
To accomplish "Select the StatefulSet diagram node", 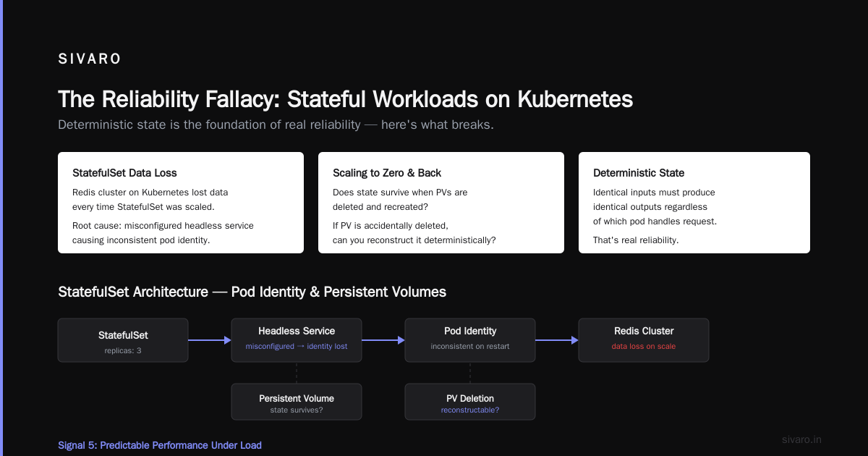I will click(x=123, y=340).
